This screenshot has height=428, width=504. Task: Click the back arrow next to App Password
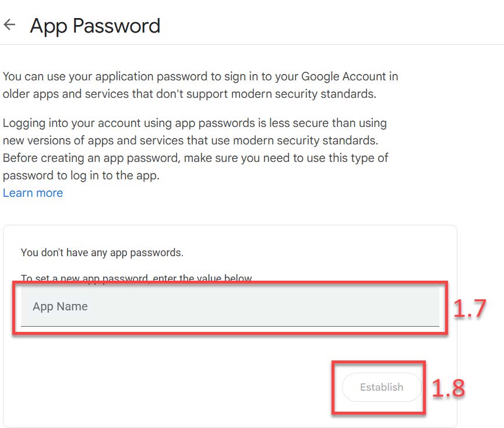tap(9, 25)
